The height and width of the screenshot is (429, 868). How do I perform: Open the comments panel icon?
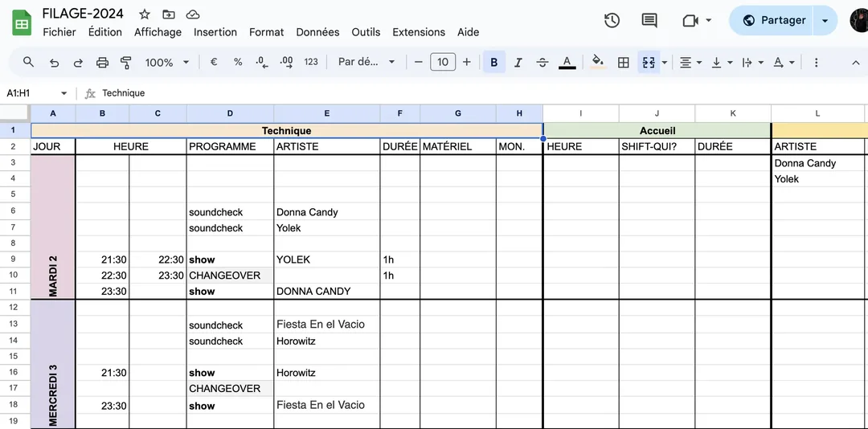(649, 20)
